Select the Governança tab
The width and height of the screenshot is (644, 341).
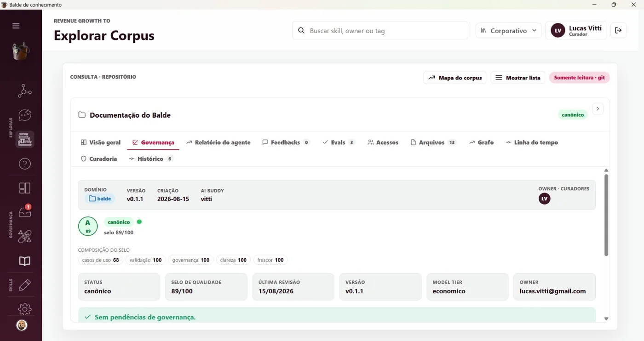tap(153, 142)
